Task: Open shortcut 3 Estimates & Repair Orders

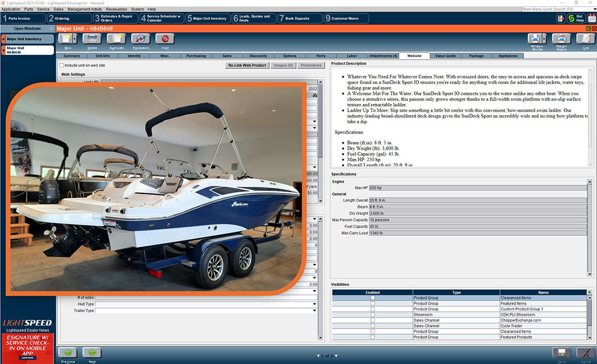Action: (x=115, y=18)
